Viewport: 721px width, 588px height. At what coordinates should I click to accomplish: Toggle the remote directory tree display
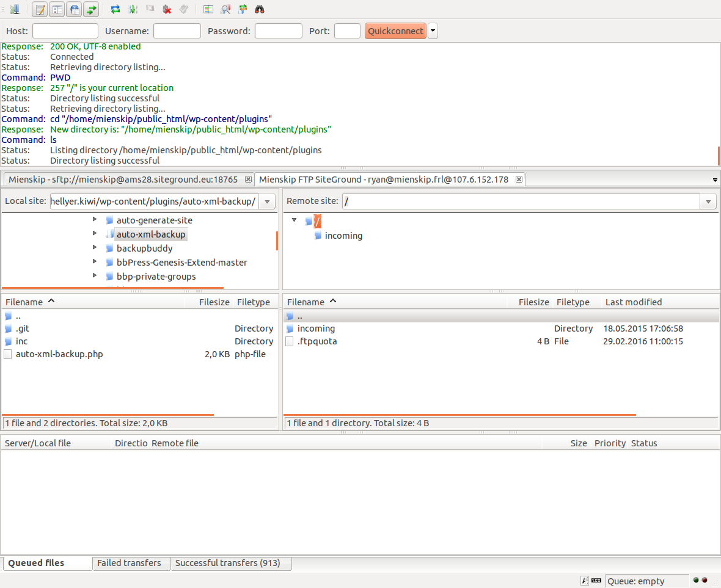[x=75, y=9]
